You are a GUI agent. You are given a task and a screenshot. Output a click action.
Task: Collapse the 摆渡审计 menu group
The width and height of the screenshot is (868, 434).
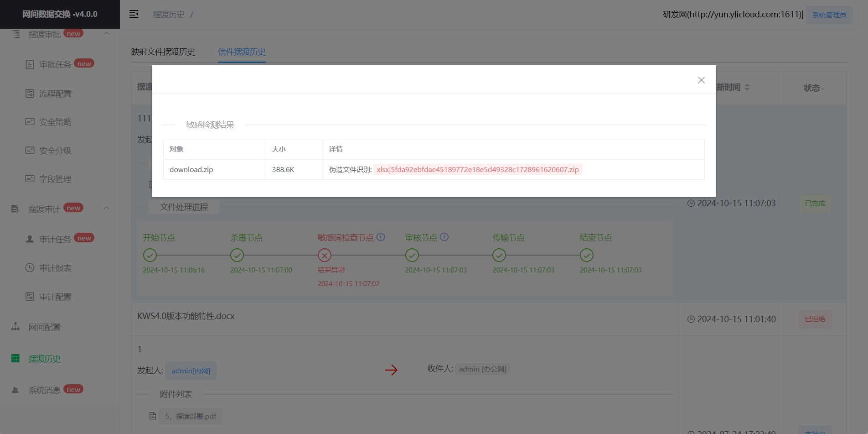click(106, 208)
